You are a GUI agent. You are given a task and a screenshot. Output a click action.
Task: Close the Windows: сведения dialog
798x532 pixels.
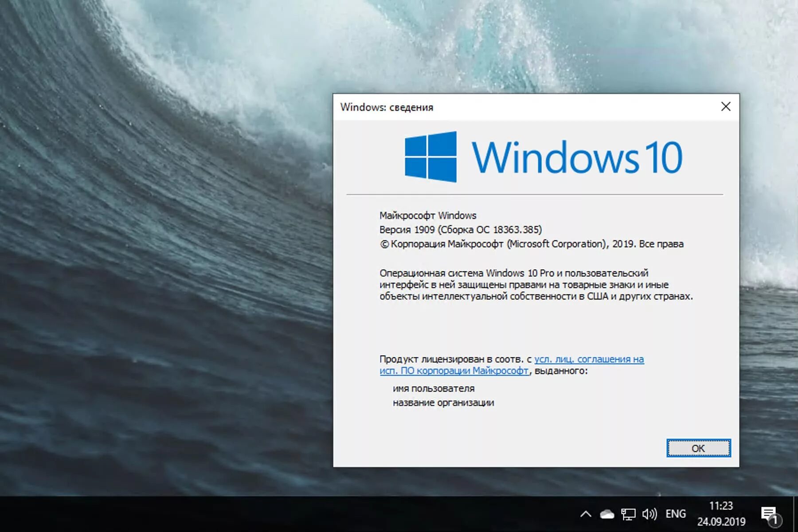coord(726,106)
